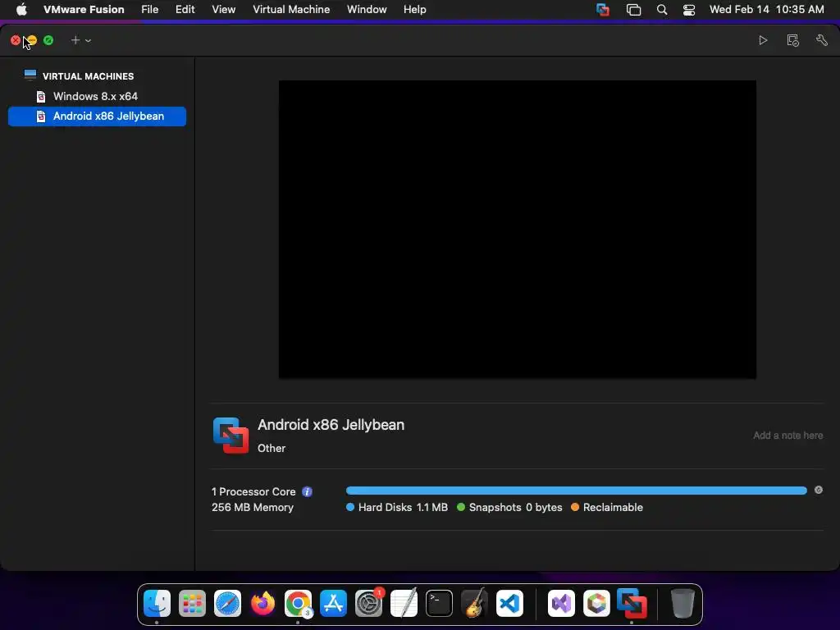Viewport: 840px width, 630px height.
Task: Open Control Center in menu bar
Action: [x=689, y=10]
